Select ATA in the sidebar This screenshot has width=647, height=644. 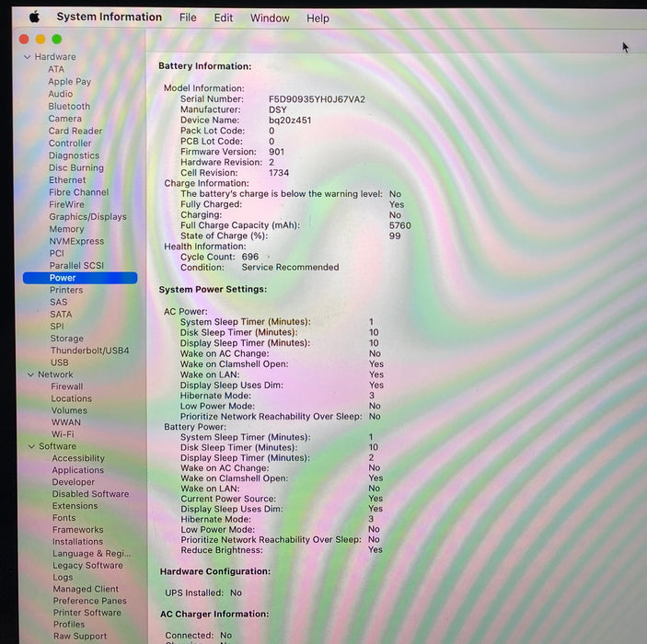tap(56, 69)
